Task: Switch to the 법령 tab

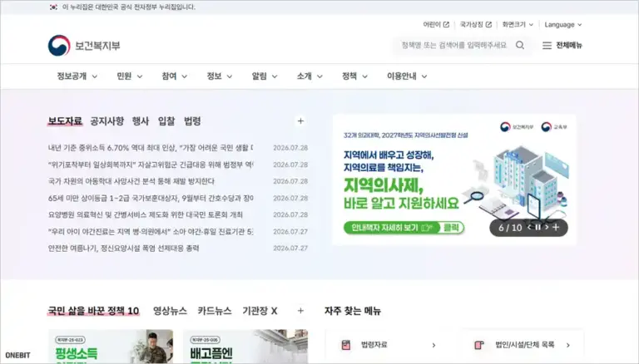Action: [x=192, y=121]
